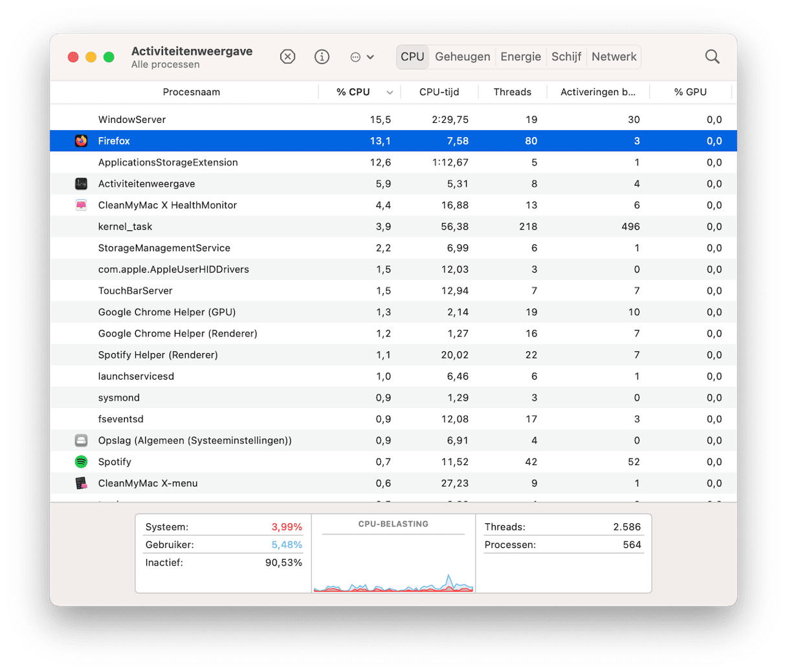Click the CleanMyMac X HealthMonitor icon
The image size is (787, 672).
[x=81, y=205]
